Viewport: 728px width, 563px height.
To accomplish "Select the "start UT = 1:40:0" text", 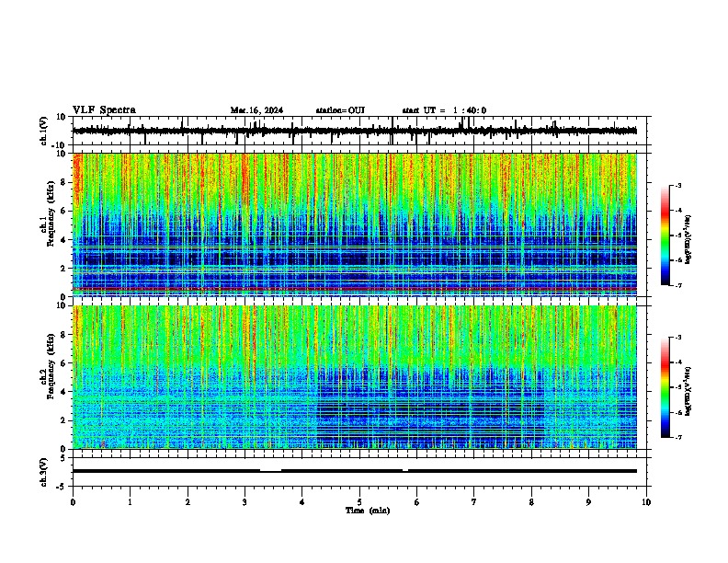I will (444, 110).
